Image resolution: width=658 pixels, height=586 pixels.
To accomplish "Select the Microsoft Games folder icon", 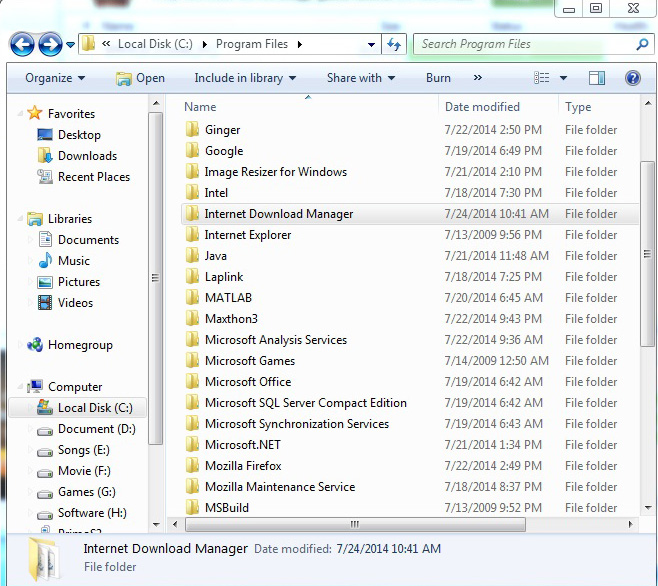I will (192, 360).
